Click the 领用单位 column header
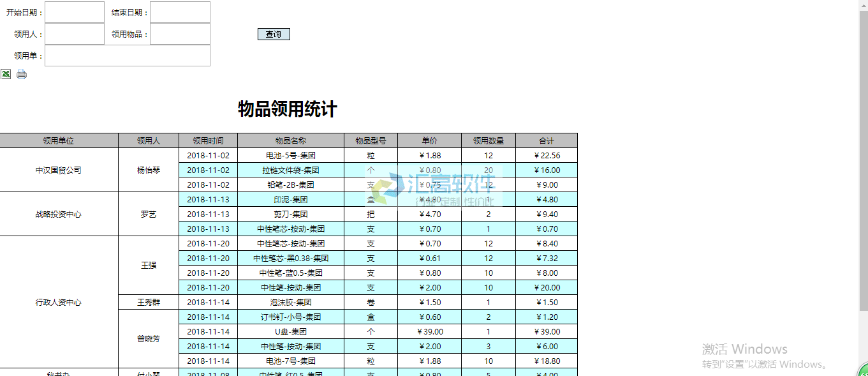This screenshot has height=376, width=868. [59, 140]
